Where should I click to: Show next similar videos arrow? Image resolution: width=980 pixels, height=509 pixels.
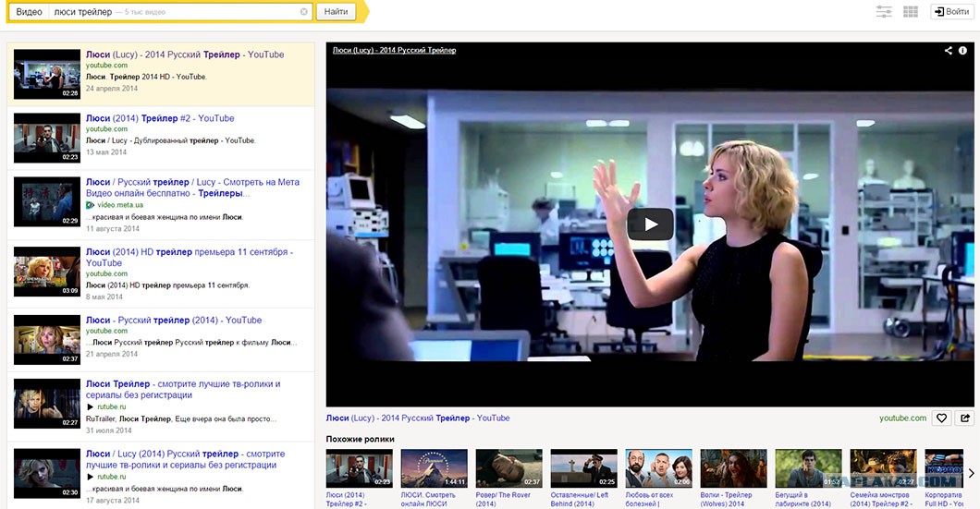coord(972,473)
